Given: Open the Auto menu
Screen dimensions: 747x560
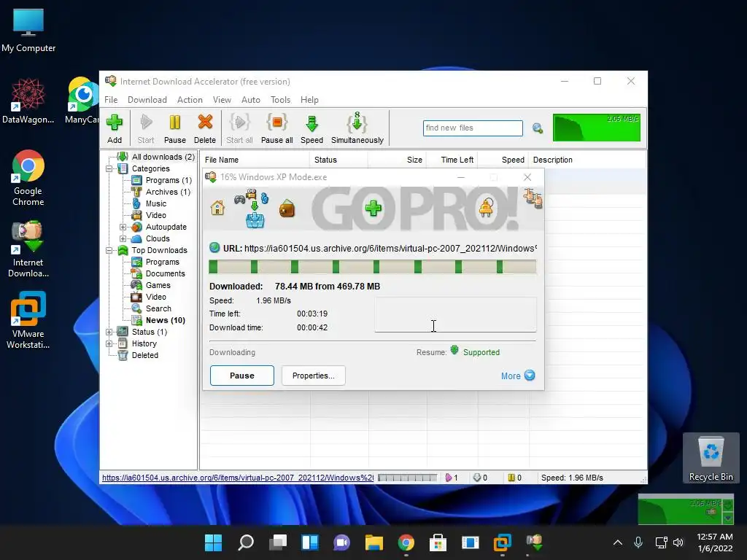Looking at the screenshot, I should coord(251,99).
